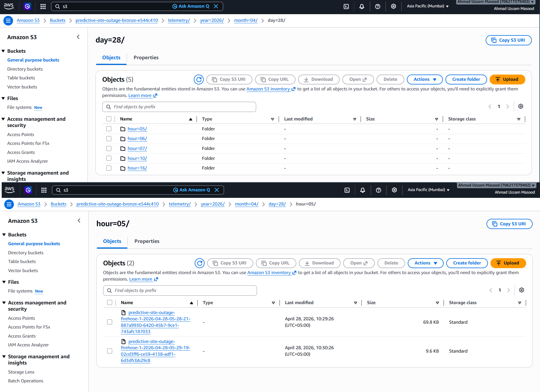
Task: Click AWS logo in hour=05/ page header
Action: (x=10, y=190)
